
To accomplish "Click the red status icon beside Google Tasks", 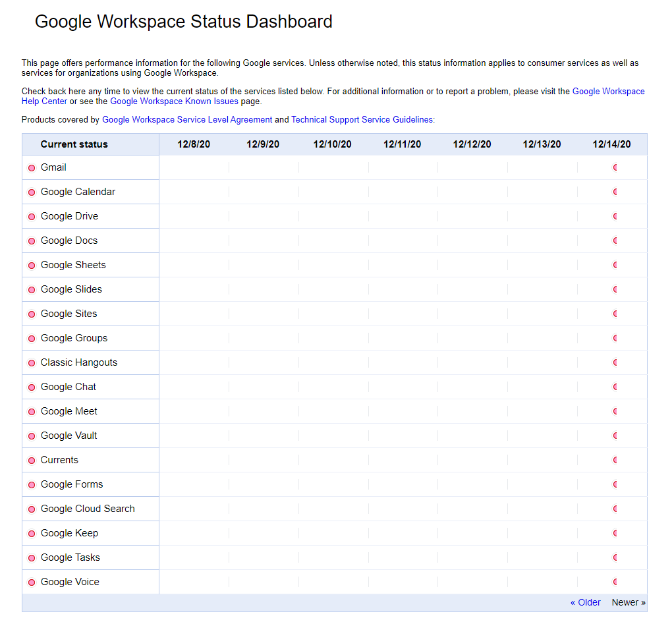I will coord(32,558).
